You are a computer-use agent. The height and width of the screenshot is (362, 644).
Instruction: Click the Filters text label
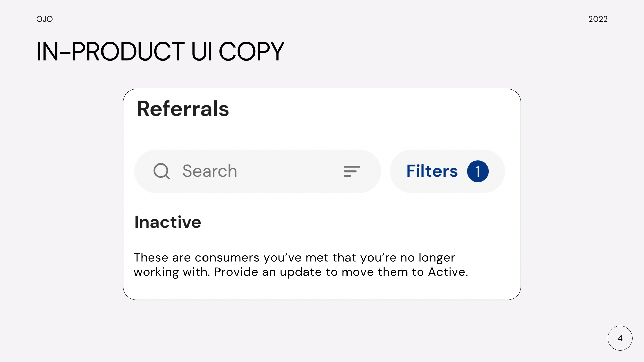click(432, 171)
